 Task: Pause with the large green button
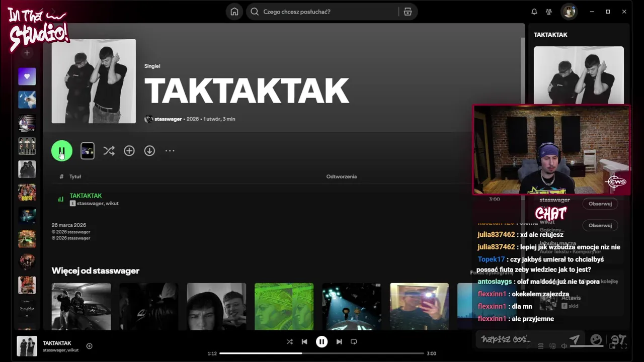coord(62,151)
